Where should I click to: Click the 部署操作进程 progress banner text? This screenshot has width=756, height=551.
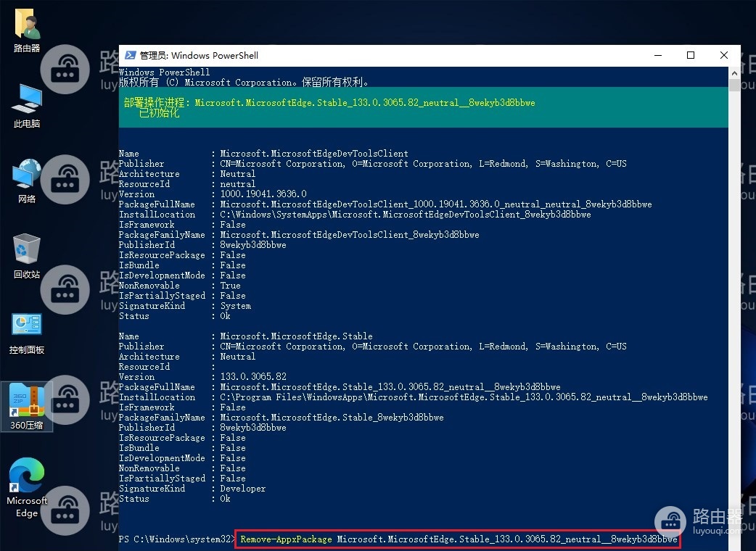(329, 103)
